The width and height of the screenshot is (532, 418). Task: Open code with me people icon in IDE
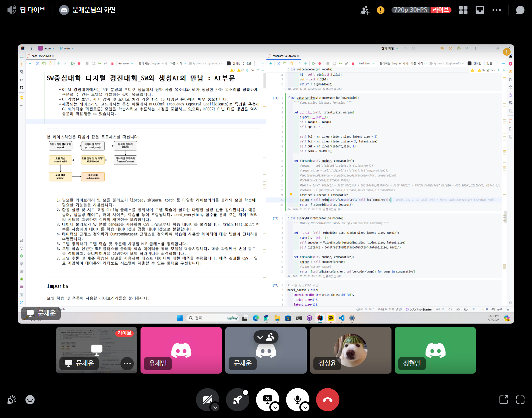442,48
